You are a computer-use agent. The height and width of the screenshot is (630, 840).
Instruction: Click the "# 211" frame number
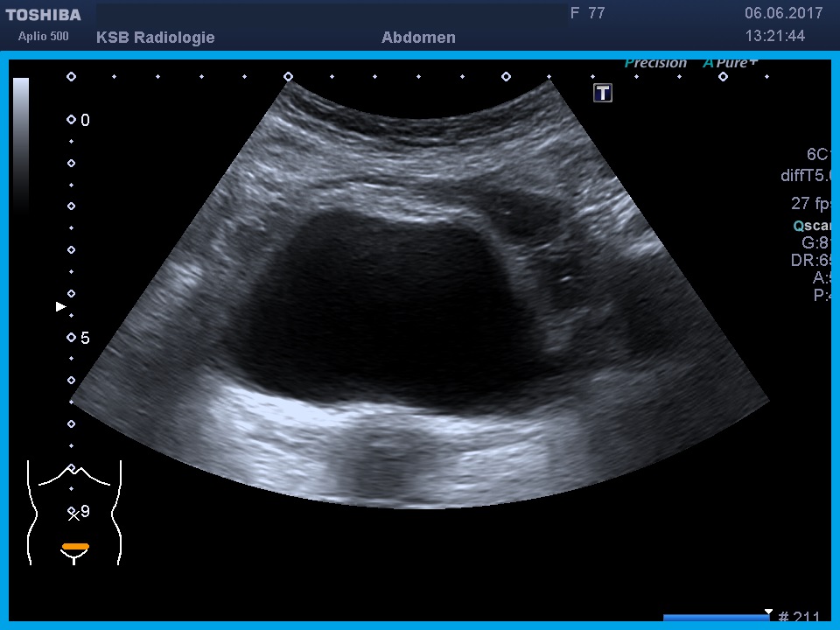point(798,617)
